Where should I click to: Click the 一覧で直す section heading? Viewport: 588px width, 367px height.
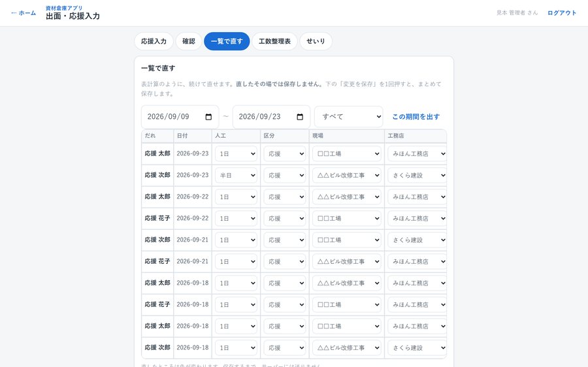pos(158,68)
